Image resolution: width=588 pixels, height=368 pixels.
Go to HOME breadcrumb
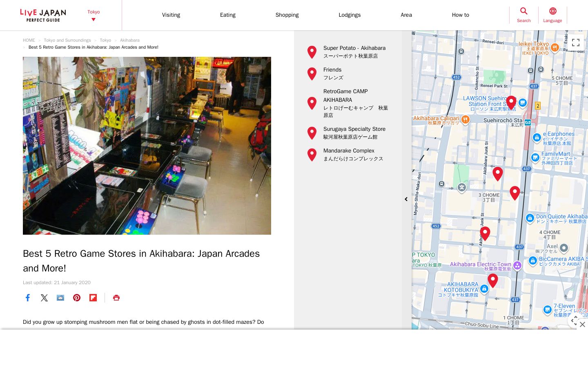[29, 40]
